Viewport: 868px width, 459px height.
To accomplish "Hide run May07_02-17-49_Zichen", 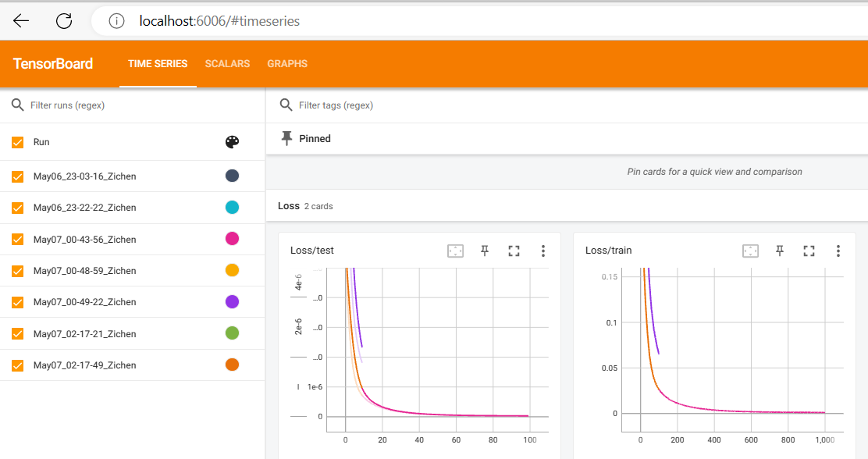I will 17,365.
